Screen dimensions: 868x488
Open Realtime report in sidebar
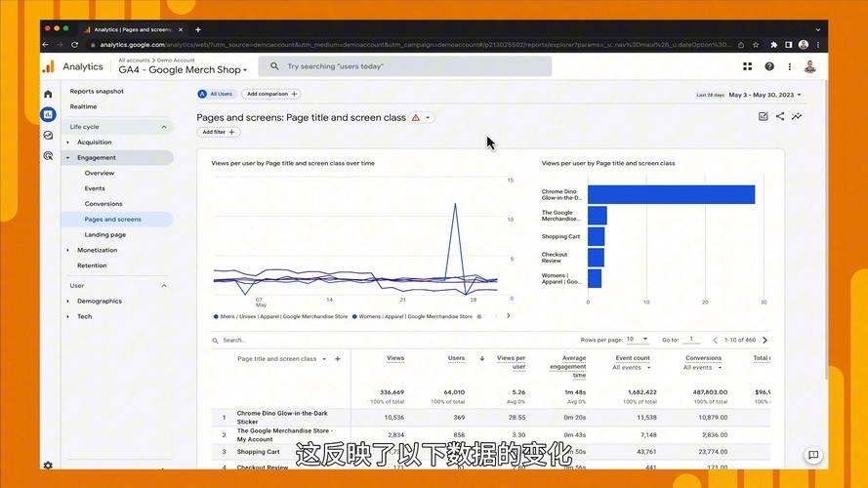pyautogui.click(x=83, y=106)
